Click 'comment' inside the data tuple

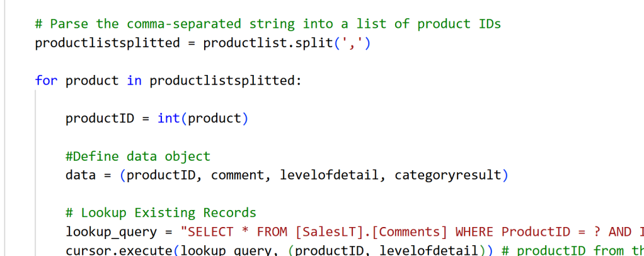(x=237, y=175)
